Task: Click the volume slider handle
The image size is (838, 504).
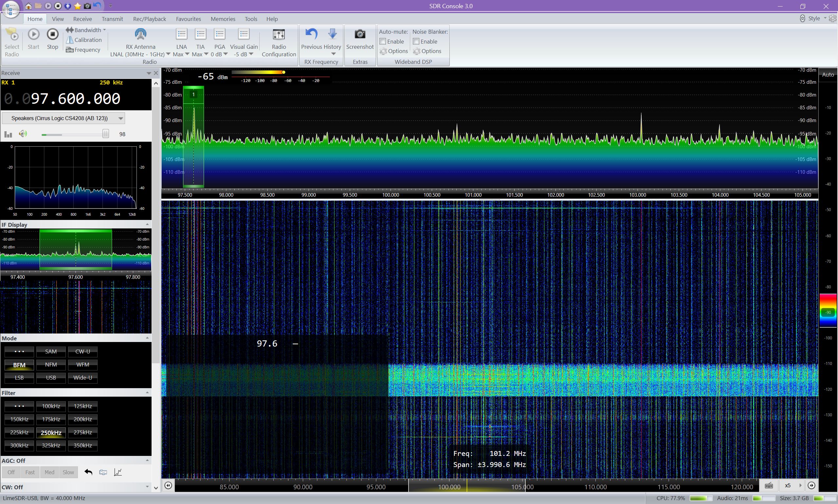Action: point(106,134)
